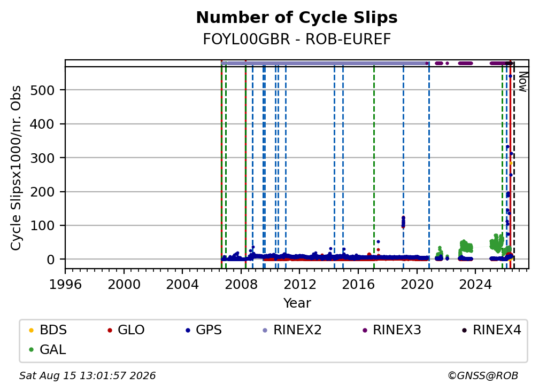Screen dimensions: 539x392
Task: Click the RINEX3 purple legend marker
Action: (365, 331)
